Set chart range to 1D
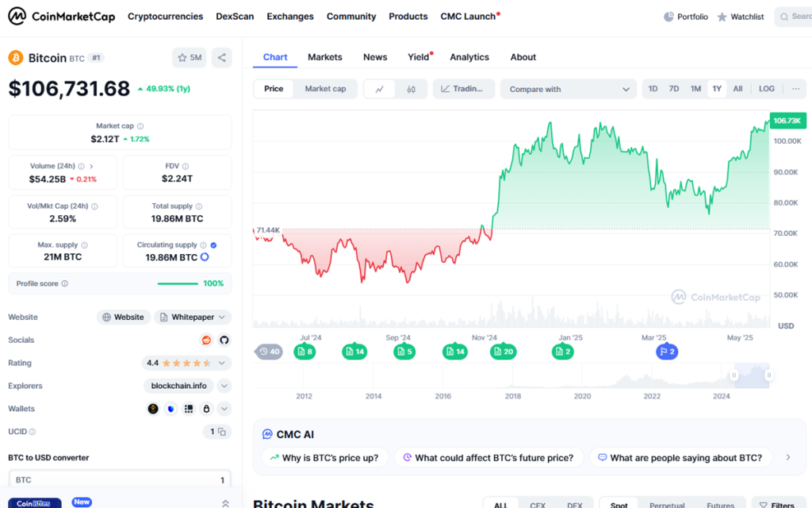Viewport: 812px width, 508px height. [653, 89]
